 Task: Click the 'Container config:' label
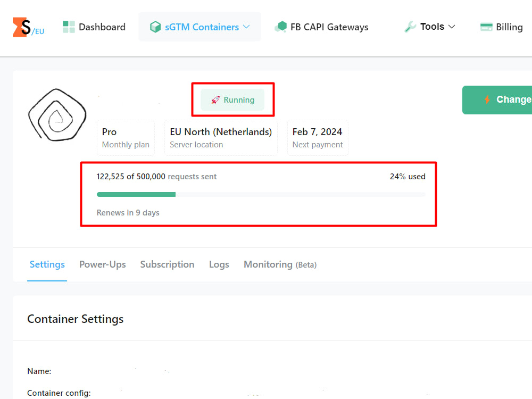pyautogui.click(x=59, y=393)
